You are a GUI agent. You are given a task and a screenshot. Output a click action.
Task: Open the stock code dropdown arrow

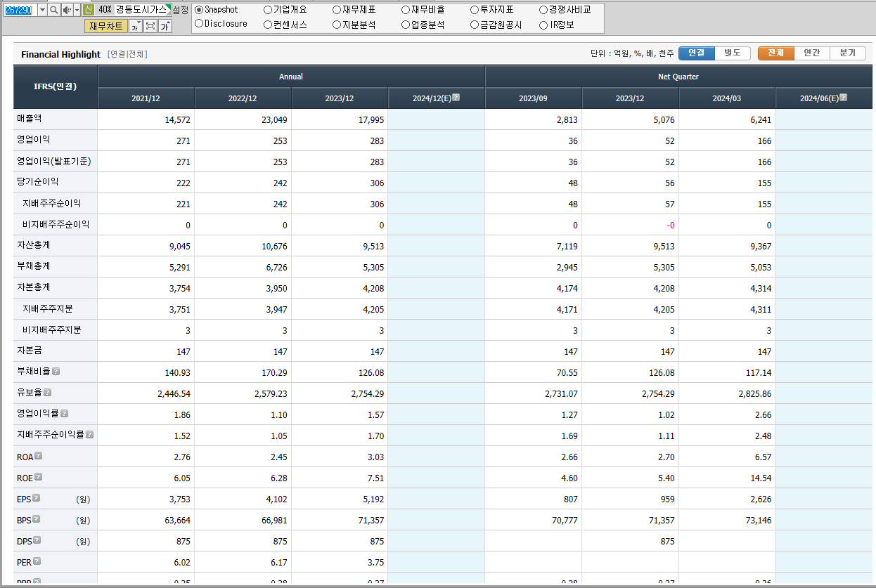pos(42,10)
